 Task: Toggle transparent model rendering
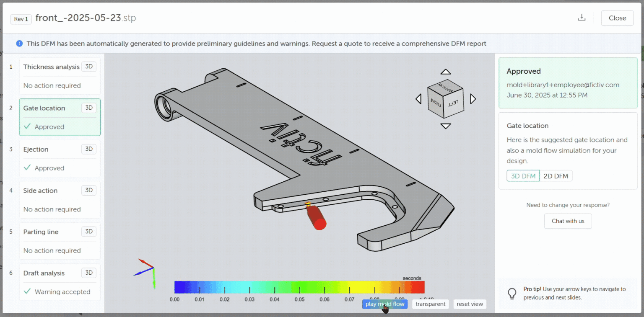[x=430, y=304]
